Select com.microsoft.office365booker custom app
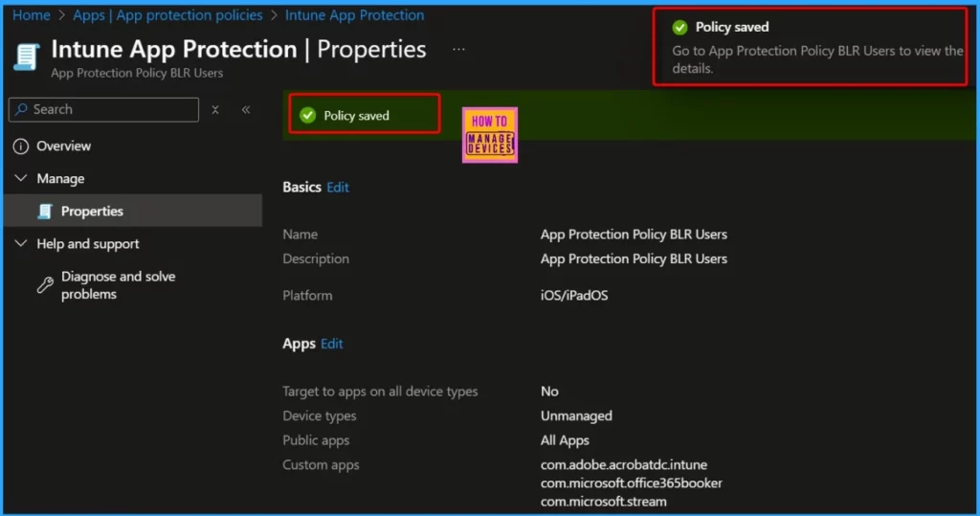The height and width of the screenshot is (516, 980). click(x=632, y=482)
